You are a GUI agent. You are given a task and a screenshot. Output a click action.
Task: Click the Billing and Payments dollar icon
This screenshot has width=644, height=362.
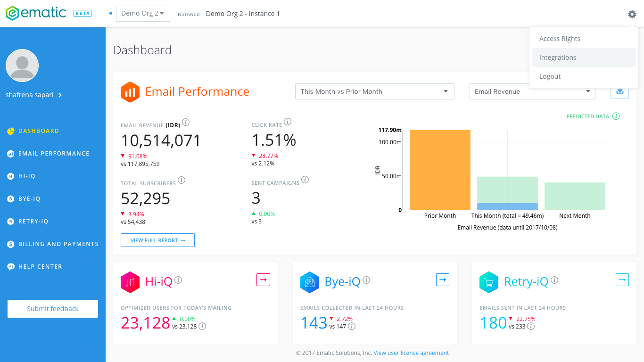(11, 244)
